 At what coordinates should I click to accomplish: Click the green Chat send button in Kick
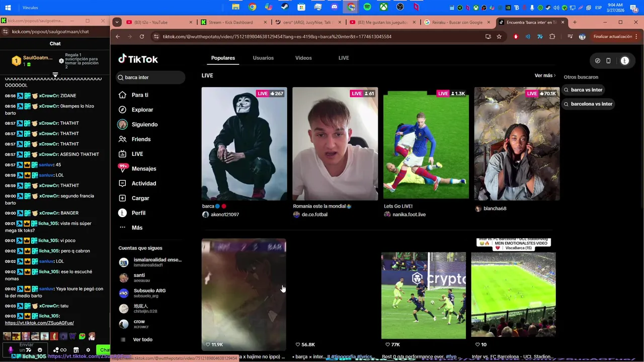coord(104,350)
